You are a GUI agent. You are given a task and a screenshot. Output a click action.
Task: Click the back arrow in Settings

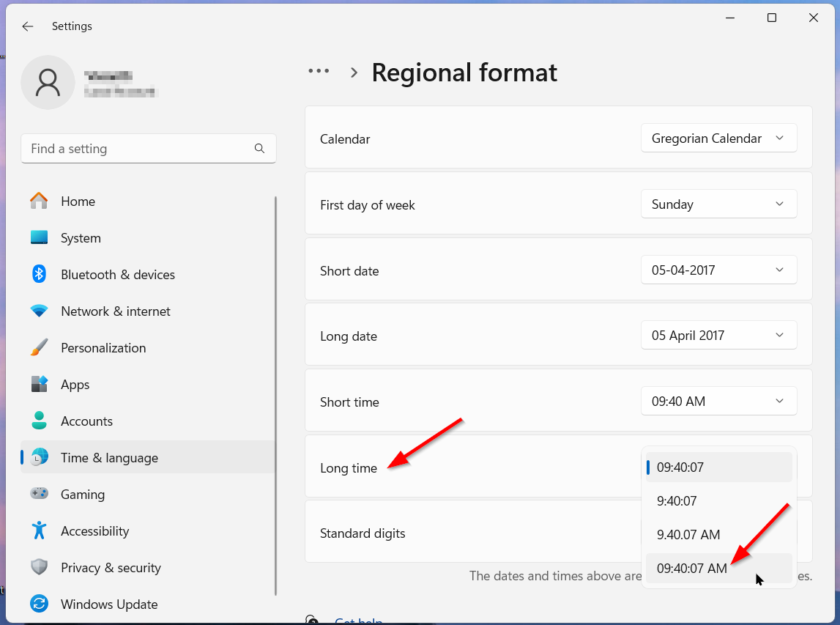[x=27, y=26]
